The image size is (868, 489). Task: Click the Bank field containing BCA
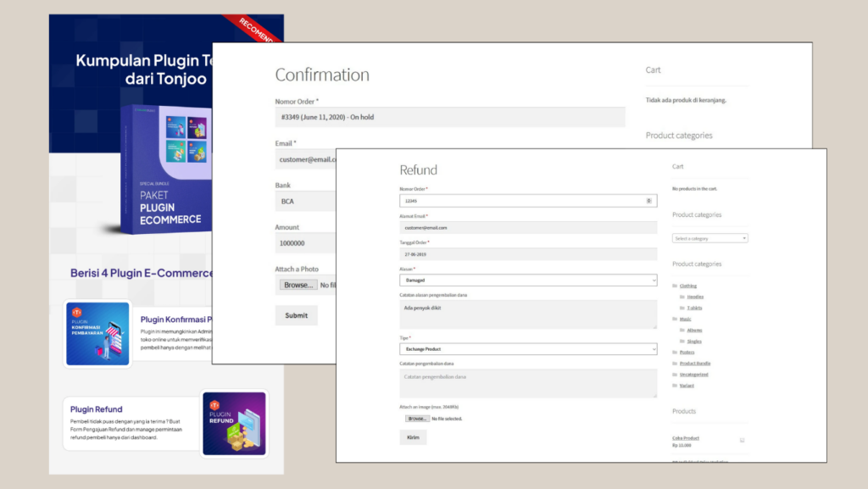pyautogui.click(x=305, y=202)
